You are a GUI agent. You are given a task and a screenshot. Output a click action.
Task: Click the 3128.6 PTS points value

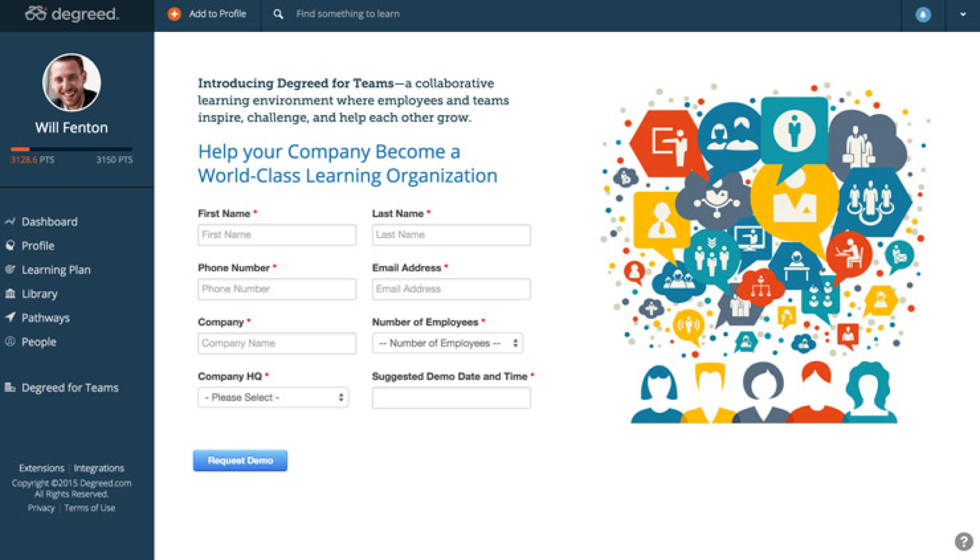click(x=32, y=160)
